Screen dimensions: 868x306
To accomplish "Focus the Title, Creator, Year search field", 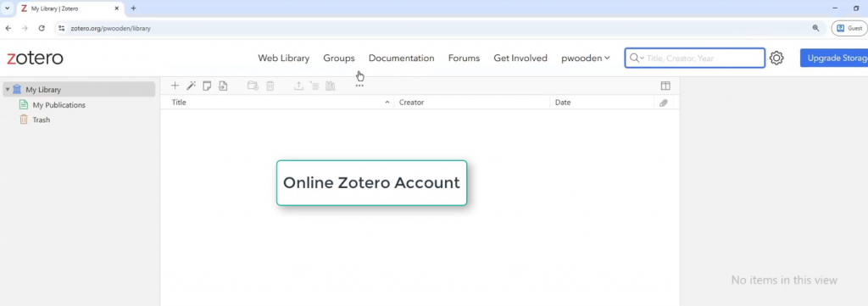I will 704,58.
